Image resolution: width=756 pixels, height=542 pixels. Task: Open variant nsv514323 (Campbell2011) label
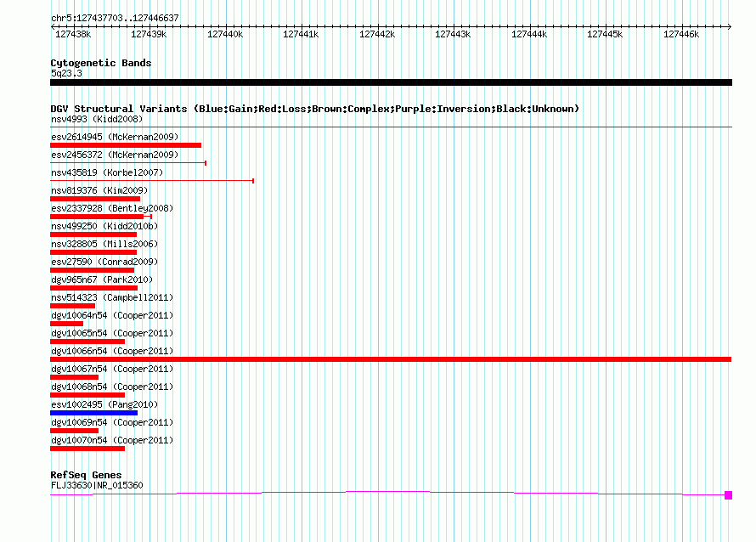[112, 297]
